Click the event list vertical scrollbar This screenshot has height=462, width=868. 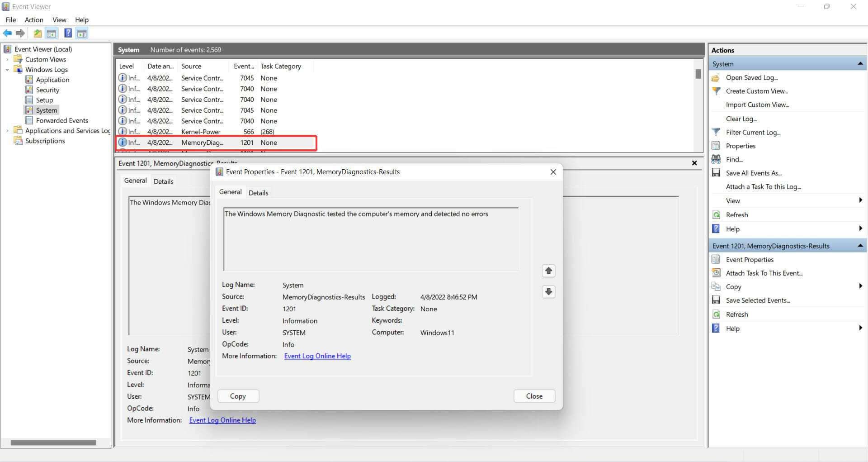click(x=698, y=109)
